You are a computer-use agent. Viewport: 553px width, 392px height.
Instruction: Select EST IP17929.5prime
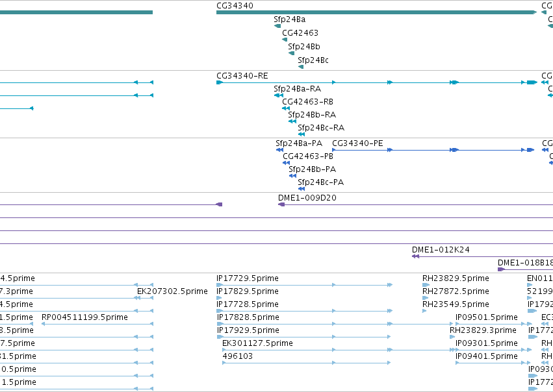pos(248,331)
